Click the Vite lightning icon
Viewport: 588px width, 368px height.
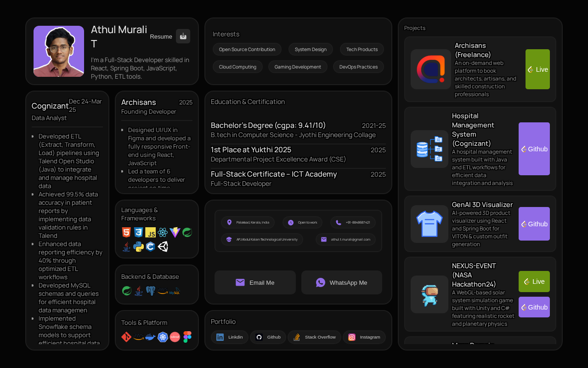point(175,232)
